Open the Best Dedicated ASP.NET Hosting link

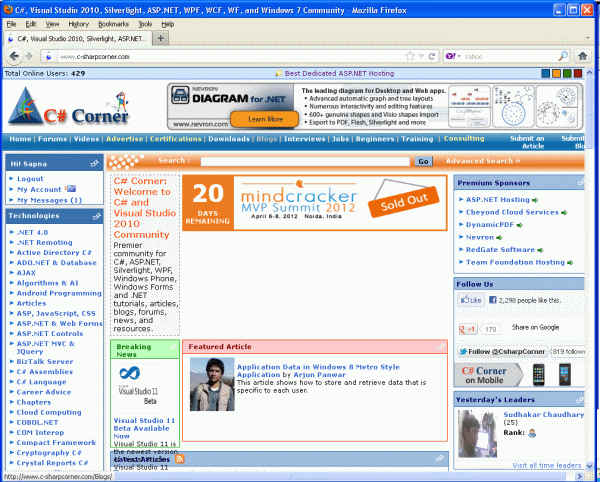click(339, 73)
